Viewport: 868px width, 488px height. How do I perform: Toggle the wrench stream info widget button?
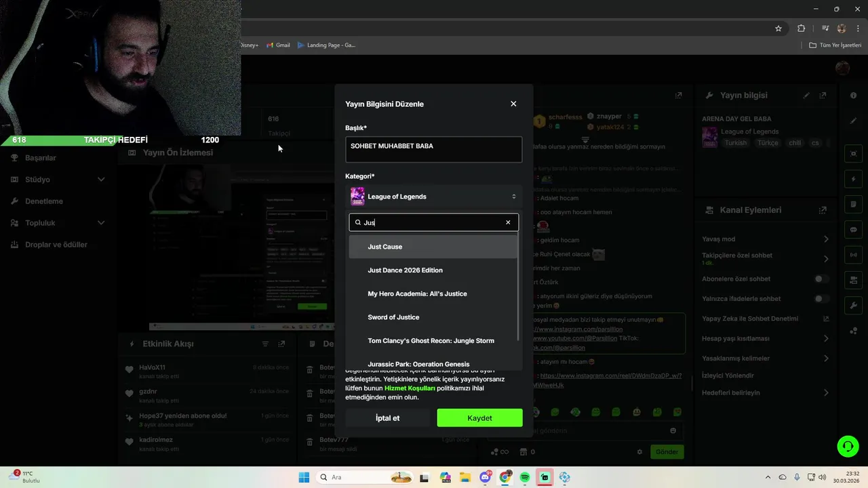coord(853,305)
